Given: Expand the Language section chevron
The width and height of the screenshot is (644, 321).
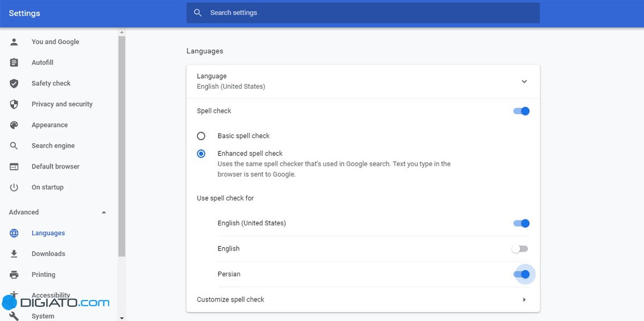Looking at the screenshot, I should [x=524, y=81].
